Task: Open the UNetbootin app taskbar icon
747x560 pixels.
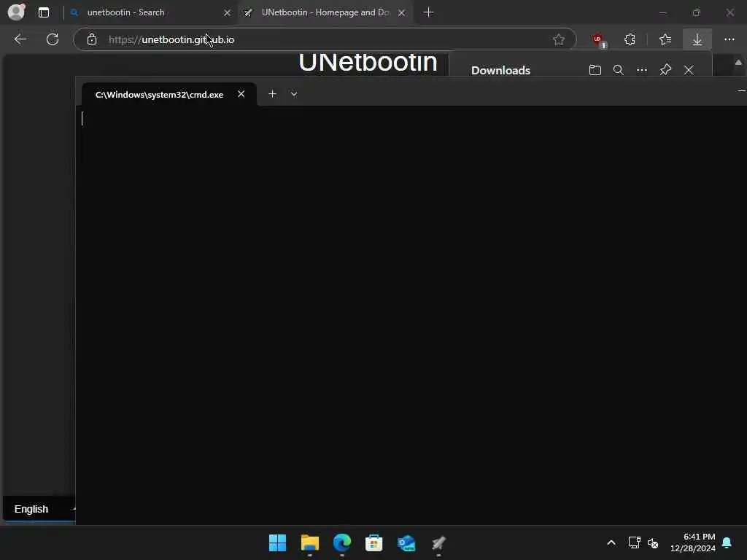Action: (x=438, y=542)
